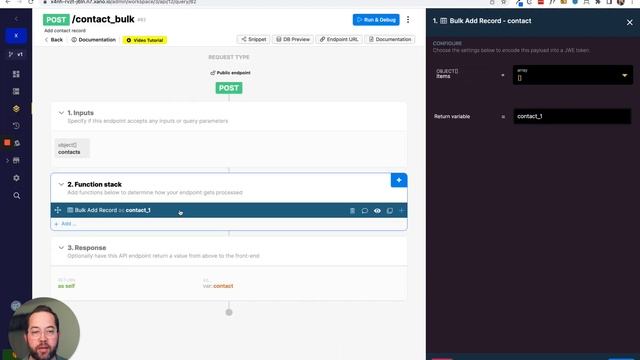Open the three-dot endpoint options menu
Viewport: 640px width, 360px height.
(408, 20)
